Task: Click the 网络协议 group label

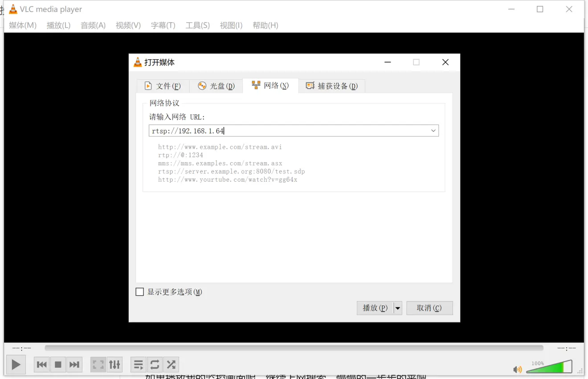Action: pos(164,103)
